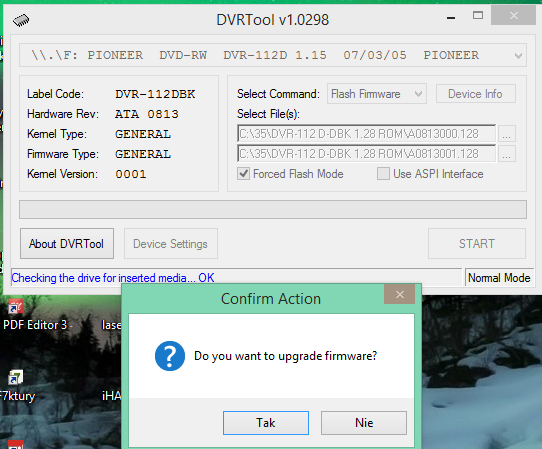The image size is (542, 449).
Task: Browse for second firmware file A0813001.128
Action: [507, 154]
